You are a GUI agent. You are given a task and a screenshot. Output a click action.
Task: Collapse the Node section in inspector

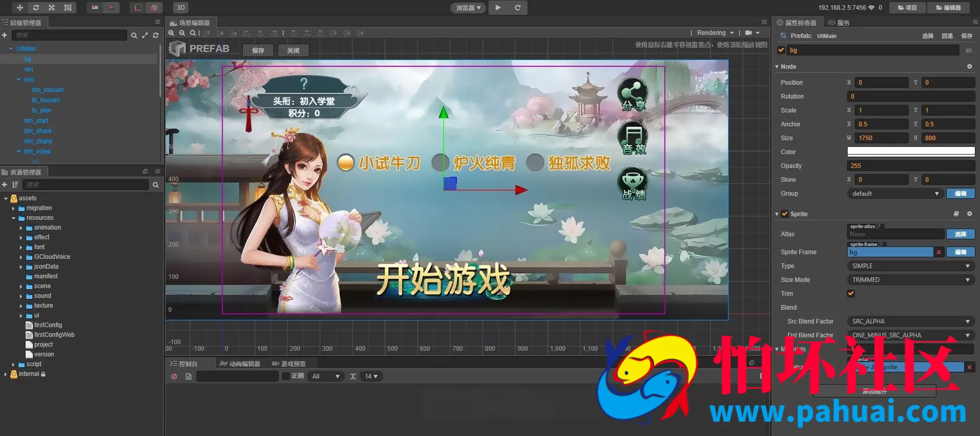pos(777,67)
